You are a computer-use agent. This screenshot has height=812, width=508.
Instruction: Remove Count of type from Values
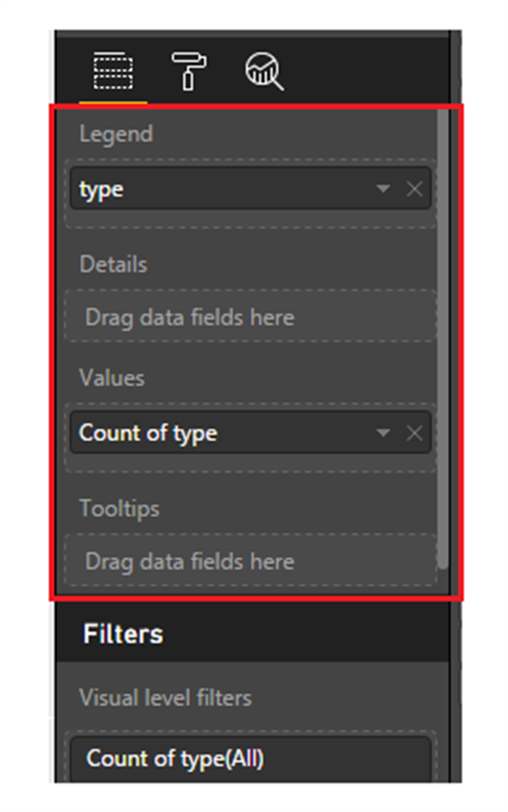(x=414, y=433)
